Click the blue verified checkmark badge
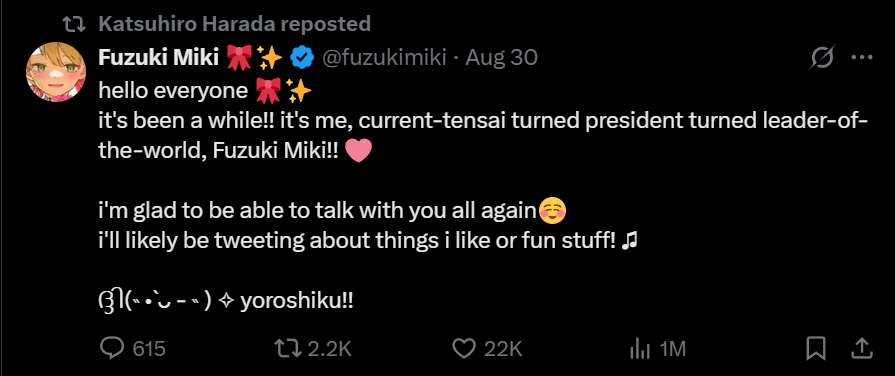 tap(301, 57)
